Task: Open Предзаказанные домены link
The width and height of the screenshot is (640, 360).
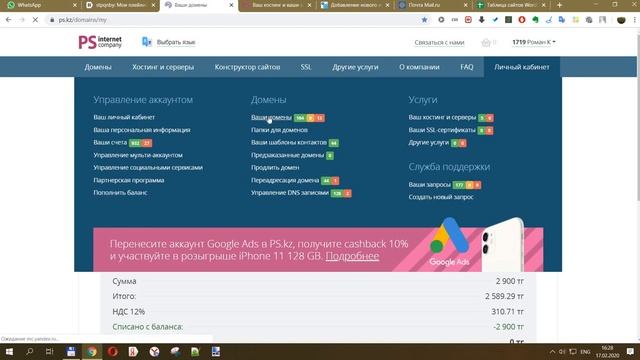Action: point(287,155)
